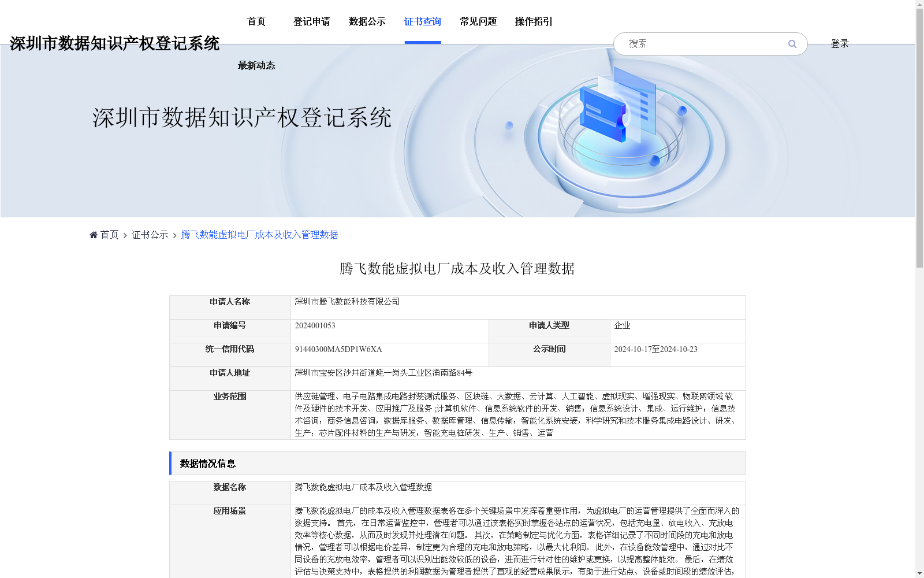Screen dimensions: 924x578
Task: Click the scrollbar down arrow
Action: [x=919, y=573]
